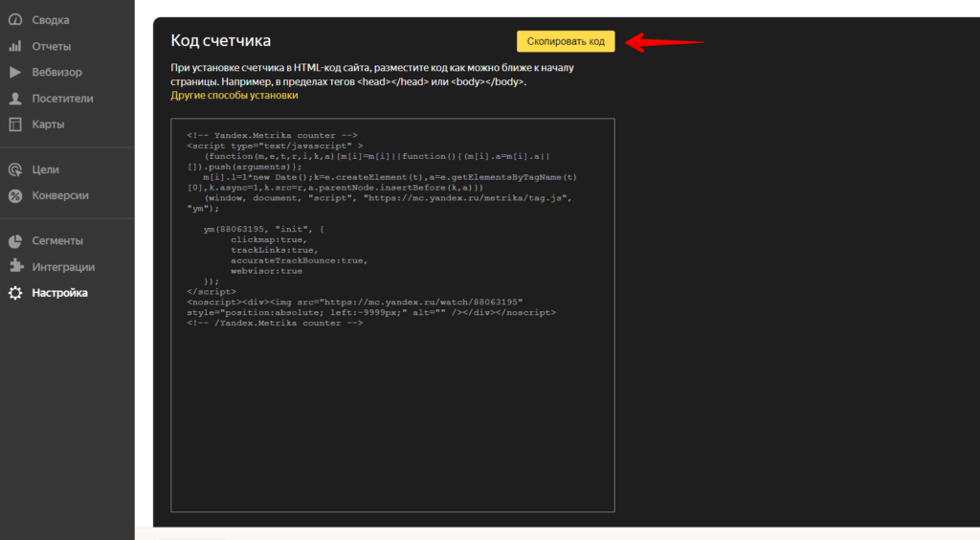Image resolution: width=980 pixels, height=540 pixels.
Task: Open Интеграции label in sidebar
Action: [63, 267]
